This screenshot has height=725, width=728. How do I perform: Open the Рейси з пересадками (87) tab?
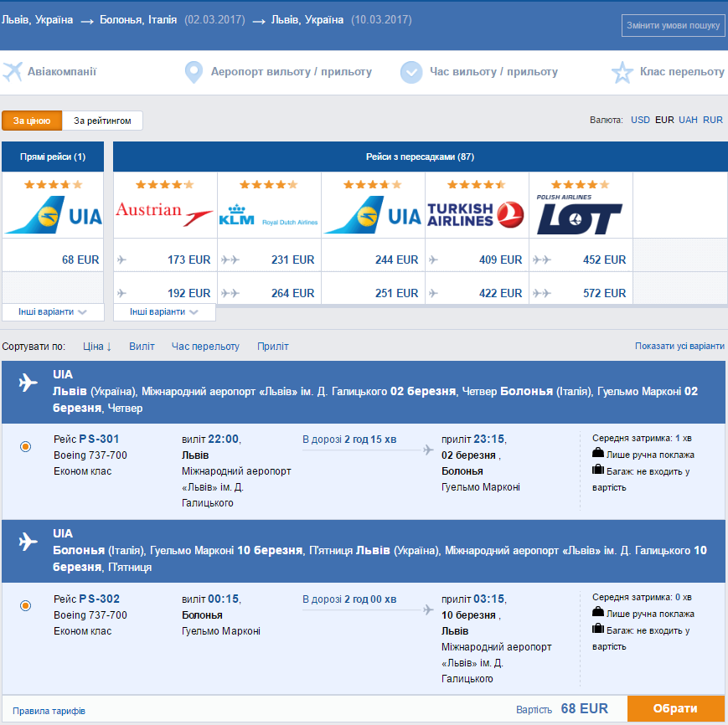(421, 157)
